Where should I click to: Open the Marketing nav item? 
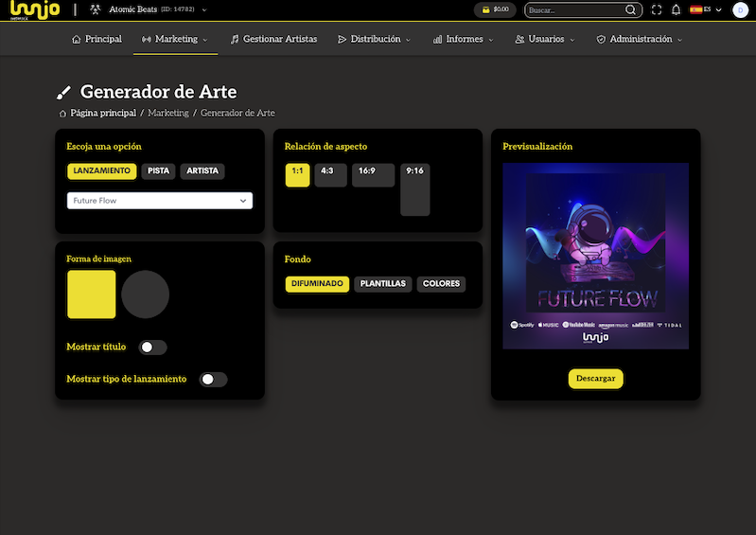click(175, 39)
